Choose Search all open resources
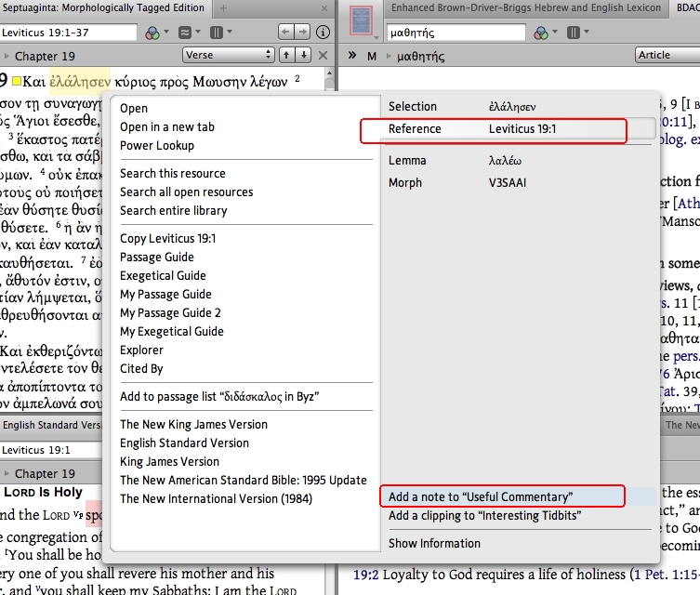The image size is (700, 595). [186, 192]
